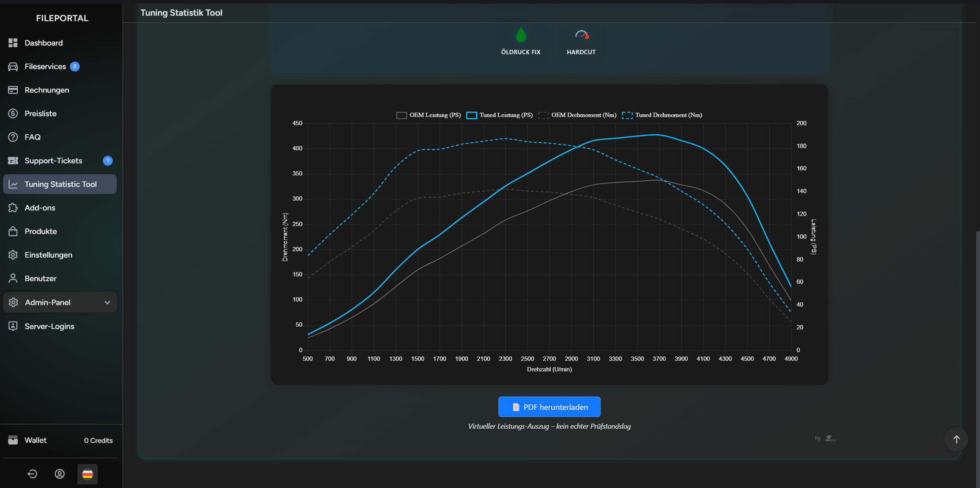This screenshot has width=980, height=488.
Task: Click the Produkte bag icon
Action: point(13,231)
